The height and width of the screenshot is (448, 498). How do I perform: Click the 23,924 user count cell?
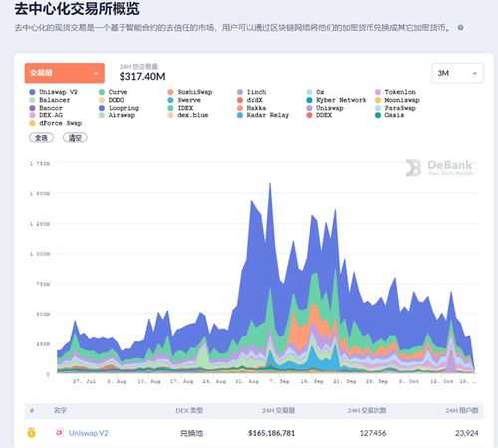coord(467,433)
